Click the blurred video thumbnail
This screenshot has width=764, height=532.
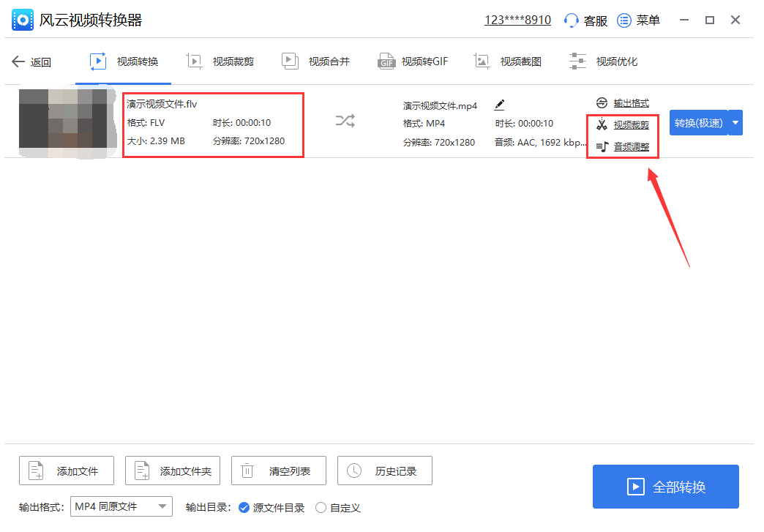click(67, 122)
